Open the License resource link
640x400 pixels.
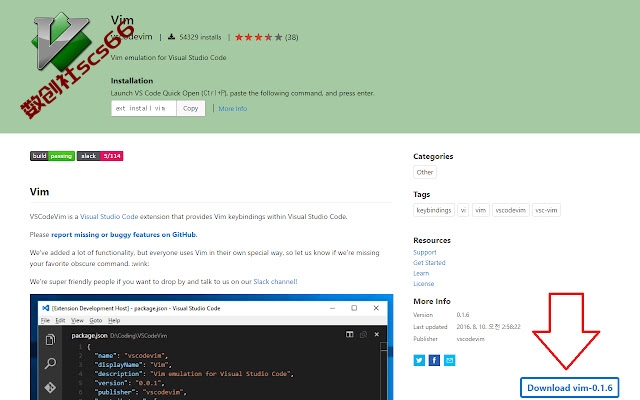click(423, 284)
